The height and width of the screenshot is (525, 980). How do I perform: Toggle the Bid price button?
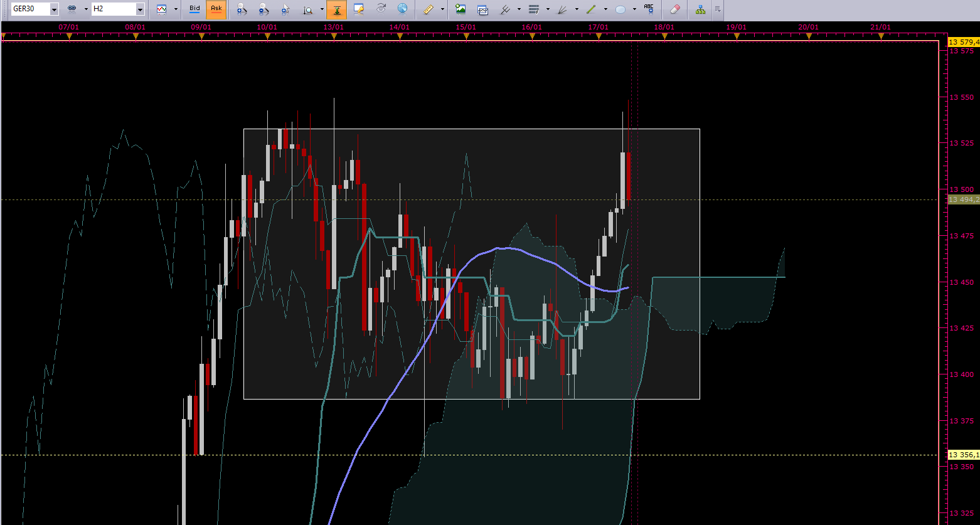[x=195, y=9]
